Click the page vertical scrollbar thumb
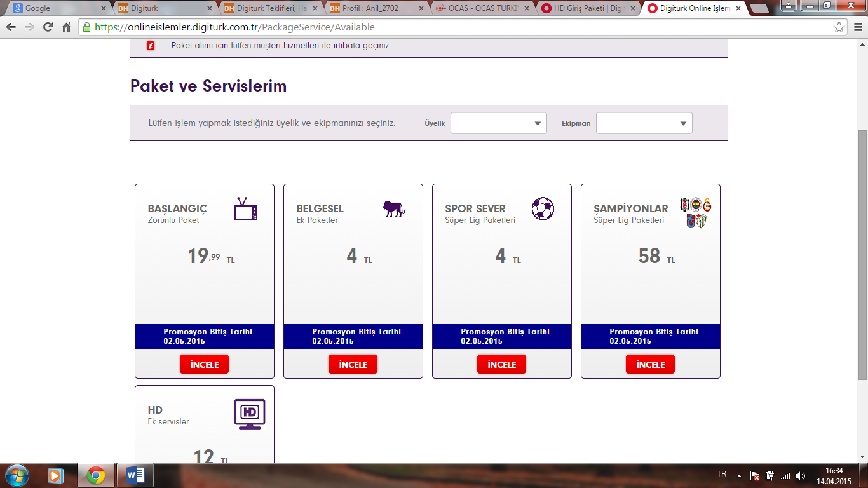The height and width of the screenshot is (488, 868). click(862, 254)
